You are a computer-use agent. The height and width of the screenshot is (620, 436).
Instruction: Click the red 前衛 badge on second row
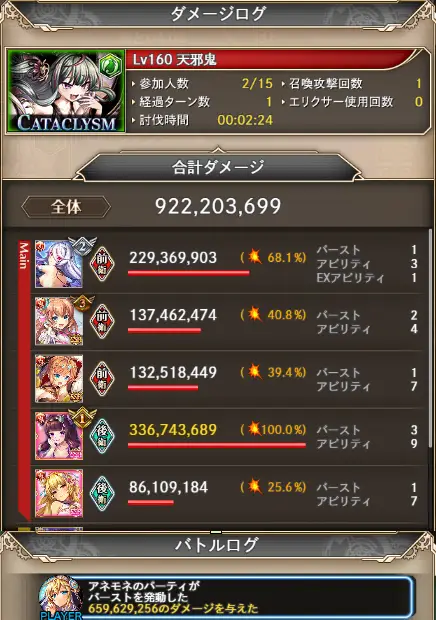[x=102, y=321]
